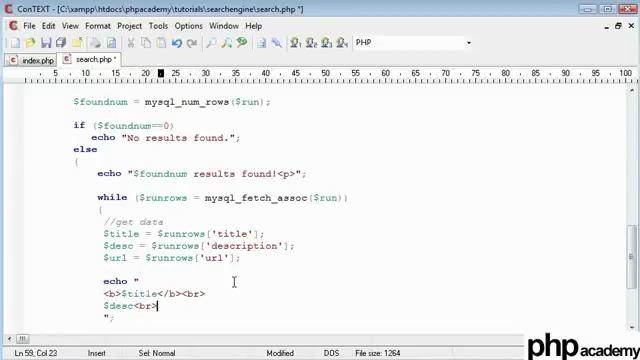Open the Replace text icon
The width and height of the screenshot is (640, 360).
[242, 42]
